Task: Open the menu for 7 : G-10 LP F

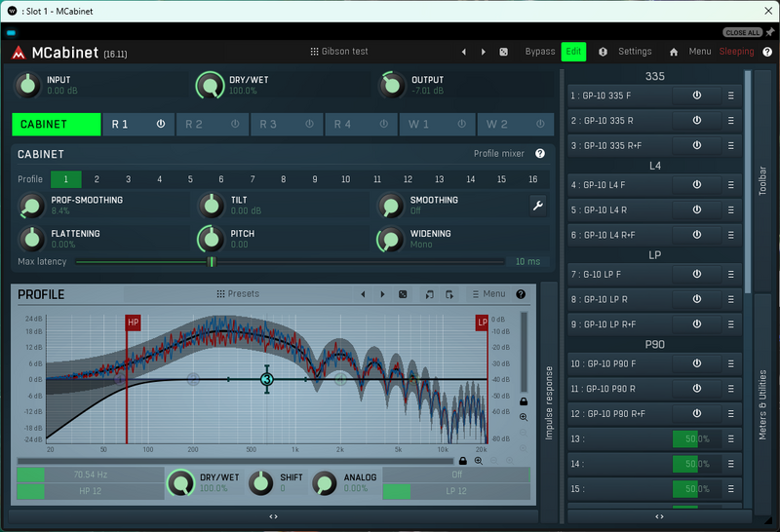Action: click(x=730, y=274)
